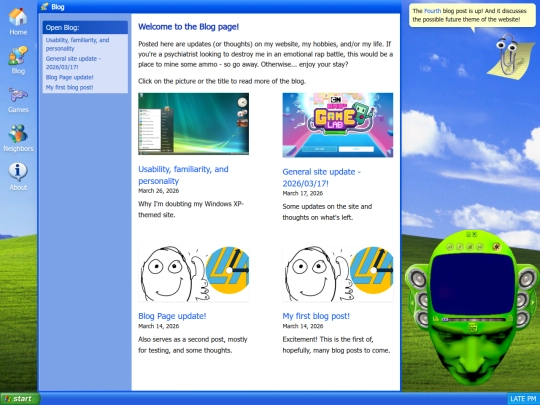Click the media player left arrow by speakers
Screen dimensions: 540x405
[x=412, y=303]
